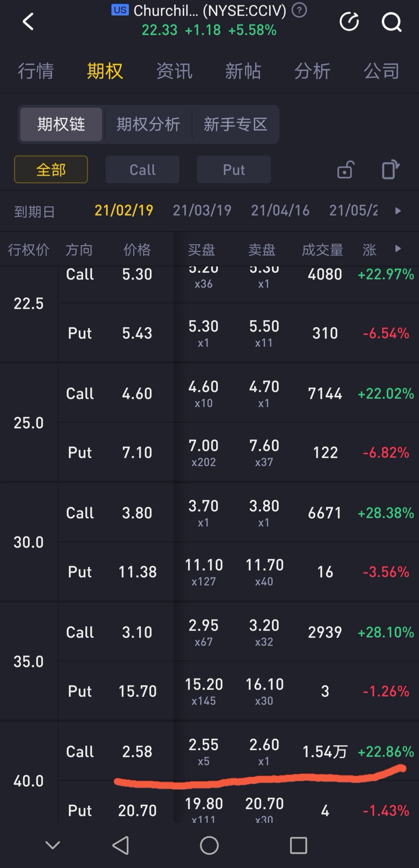Collapse navigation bar with down chevron
Screen dimensions: 419x868
click(x=53, y=845)
